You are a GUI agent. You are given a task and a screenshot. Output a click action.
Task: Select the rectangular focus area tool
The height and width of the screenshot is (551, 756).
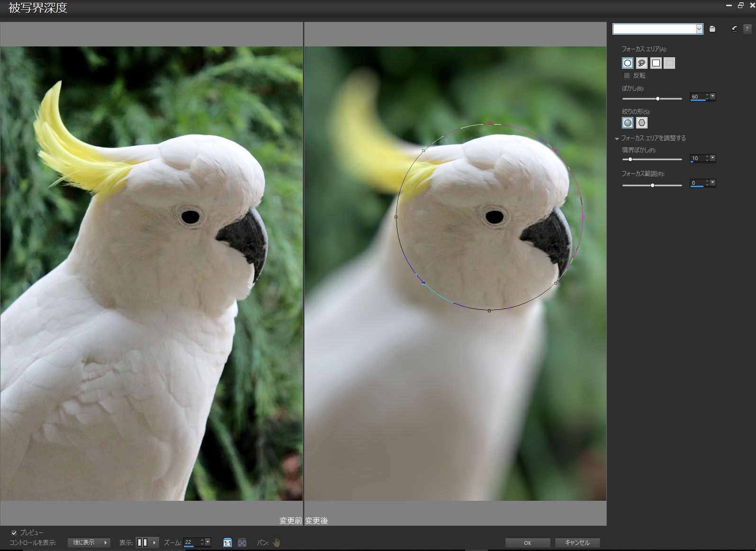tap(656, 63)
